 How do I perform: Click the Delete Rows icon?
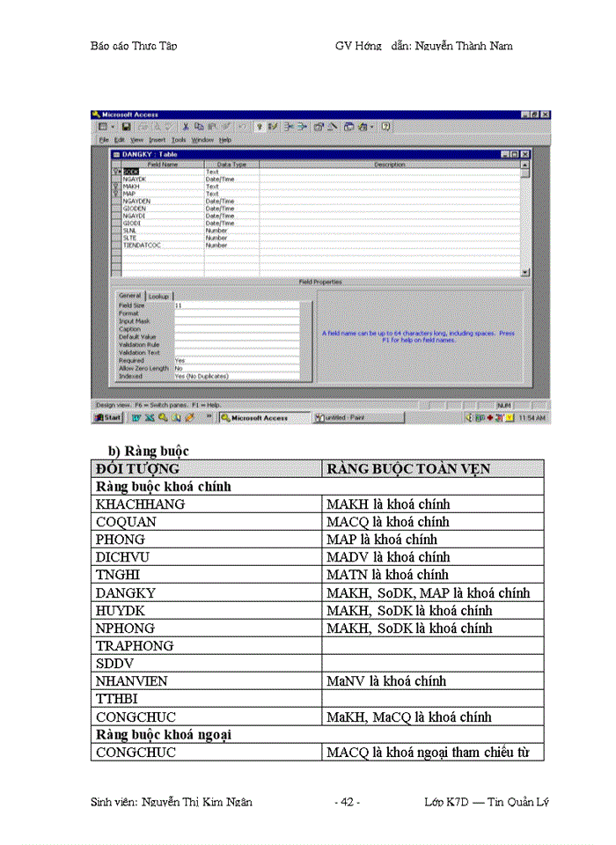302,127
